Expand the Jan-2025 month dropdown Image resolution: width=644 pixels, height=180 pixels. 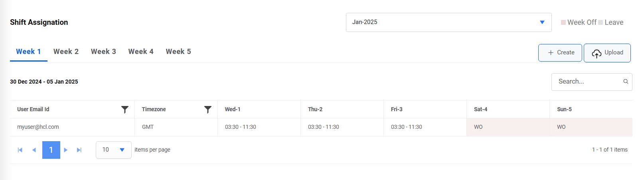point(542,22)
